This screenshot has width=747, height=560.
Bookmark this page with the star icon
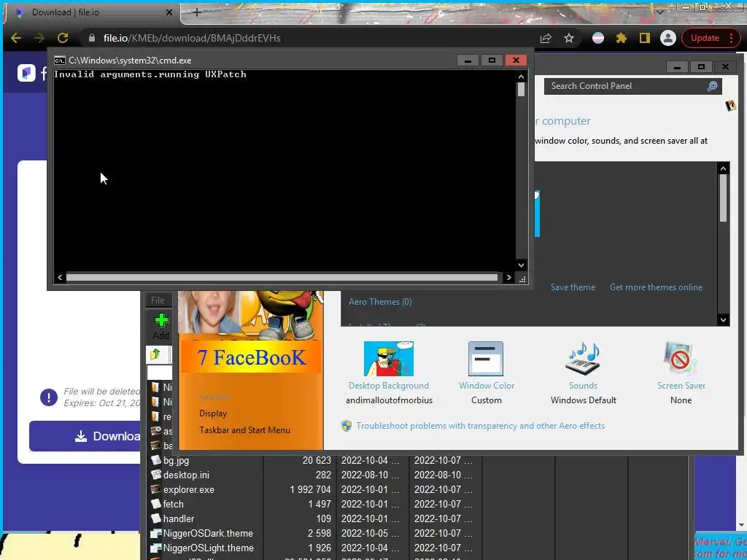[x=569, y=38]
